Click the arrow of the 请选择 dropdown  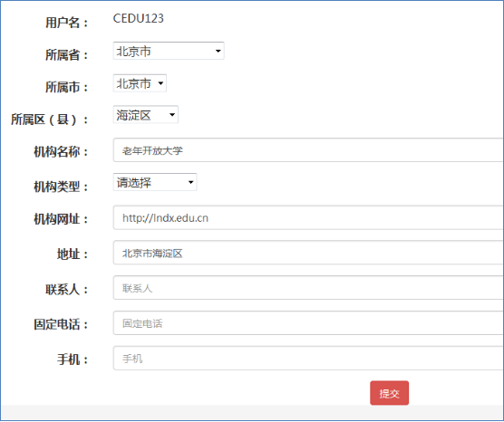[x=191, y=182]
